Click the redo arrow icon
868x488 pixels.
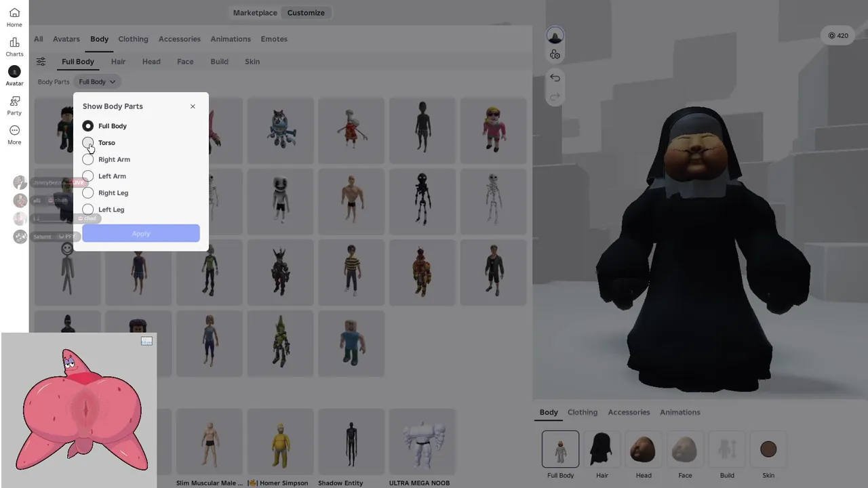click(555, 97)
